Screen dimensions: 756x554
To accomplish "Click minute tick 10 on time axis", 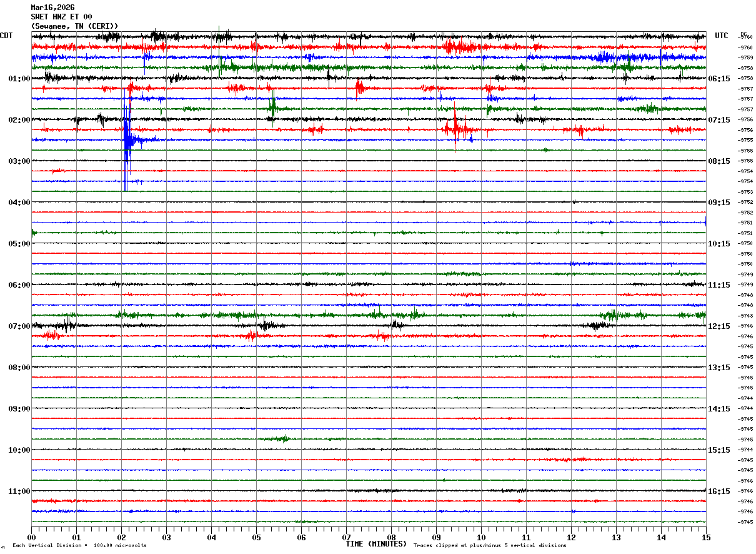I will pyautogui.click(x=481, y=538).
